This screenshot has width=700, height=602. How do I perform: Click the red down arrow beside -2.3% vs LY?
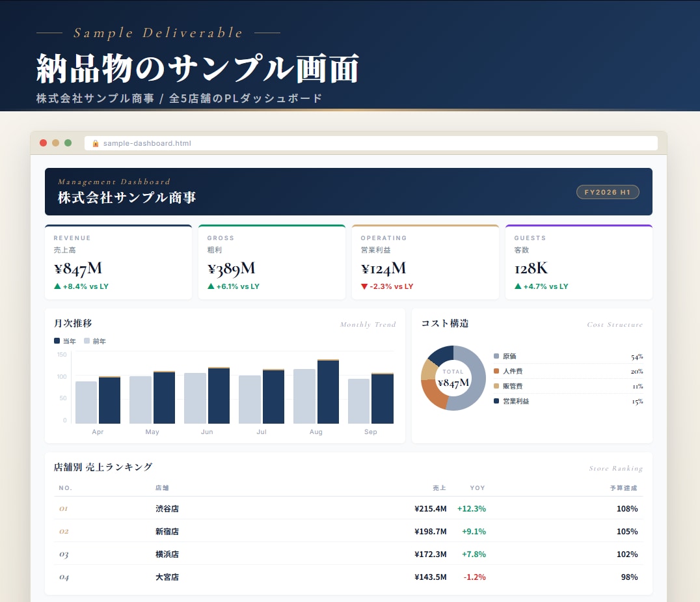click(x=364, y=287)
